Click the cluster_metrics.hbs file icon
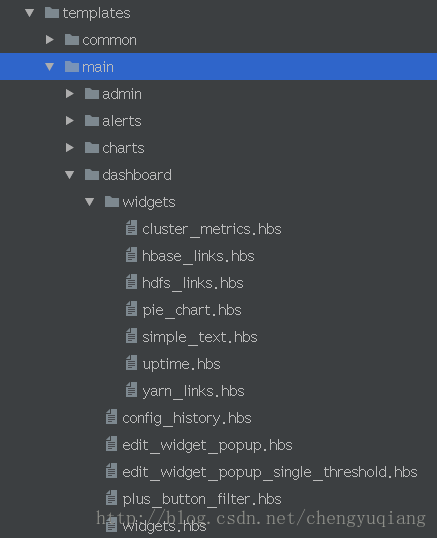 coord(131,228)
